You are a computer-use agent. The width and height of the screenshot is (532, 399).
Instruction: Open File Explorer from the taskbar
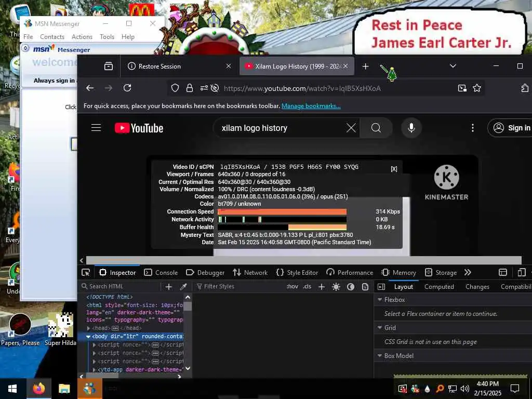(64, 389)
